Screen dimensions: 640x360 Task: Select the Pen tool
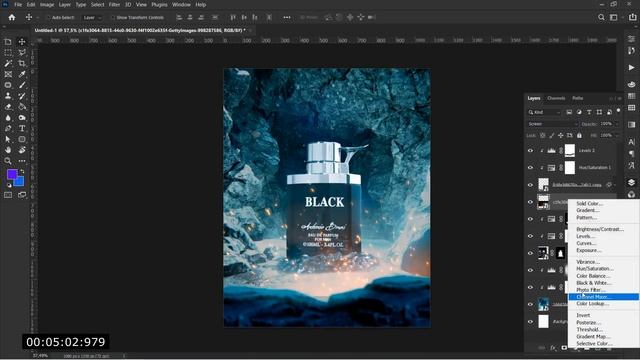[x=8, y=128]
